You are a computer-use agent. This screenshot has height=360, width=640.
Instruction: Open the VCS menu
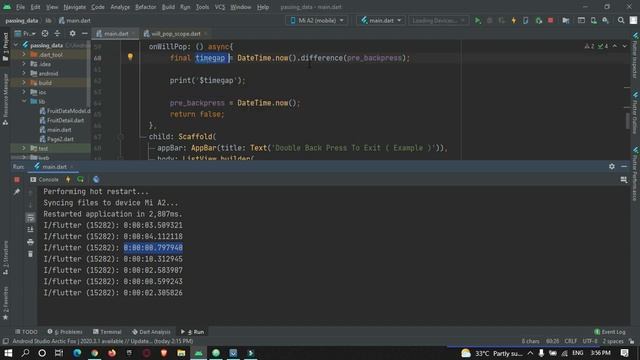tap(220, 7)
